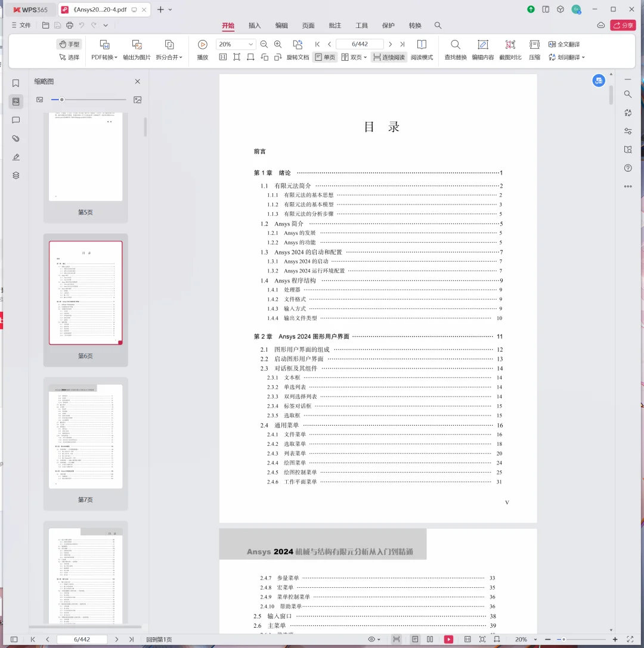Open the eye protection dropdown in status bar

[374, 639]
